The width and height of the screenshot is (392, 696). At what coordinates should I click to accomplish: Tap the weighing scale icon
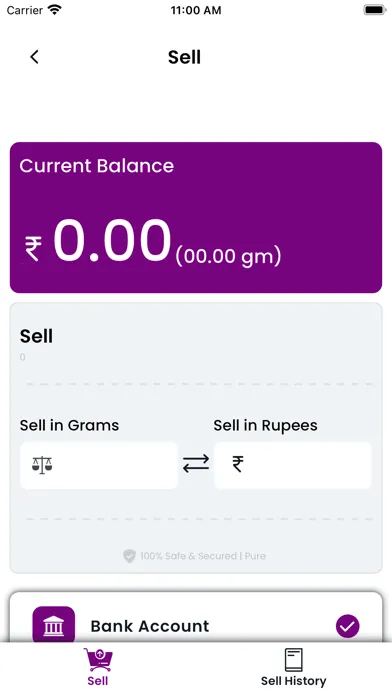(x=42, y=465)
